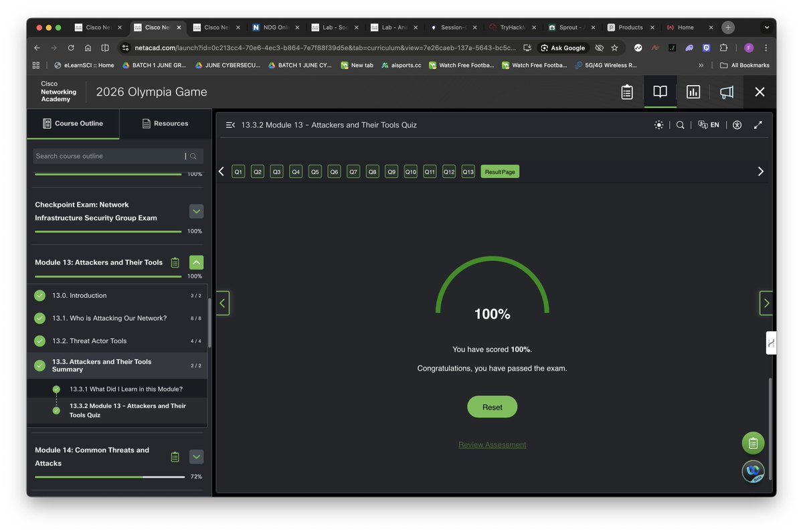
Task: Expand Checkpoint Exam Network Infrastructure Security section
Action: 196,211
